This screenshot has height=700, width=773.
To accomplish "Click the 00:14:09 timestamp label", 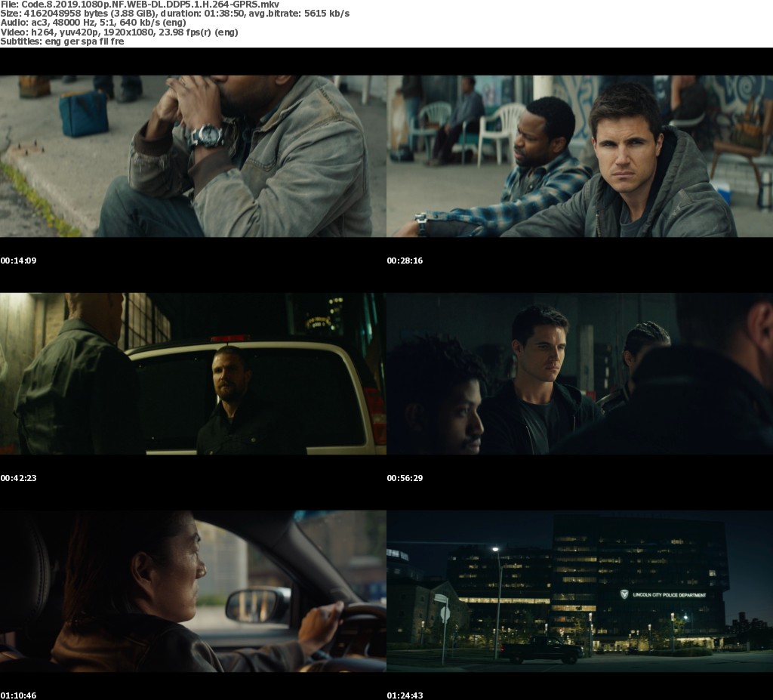I will pyautogui.click(x=19, y=261).
